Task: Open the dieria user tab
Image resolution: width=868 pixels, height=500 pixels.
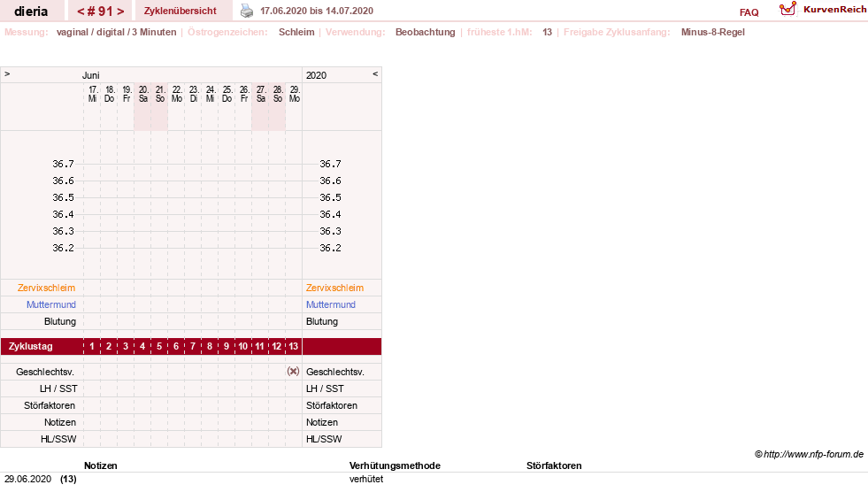Action: 31,12
